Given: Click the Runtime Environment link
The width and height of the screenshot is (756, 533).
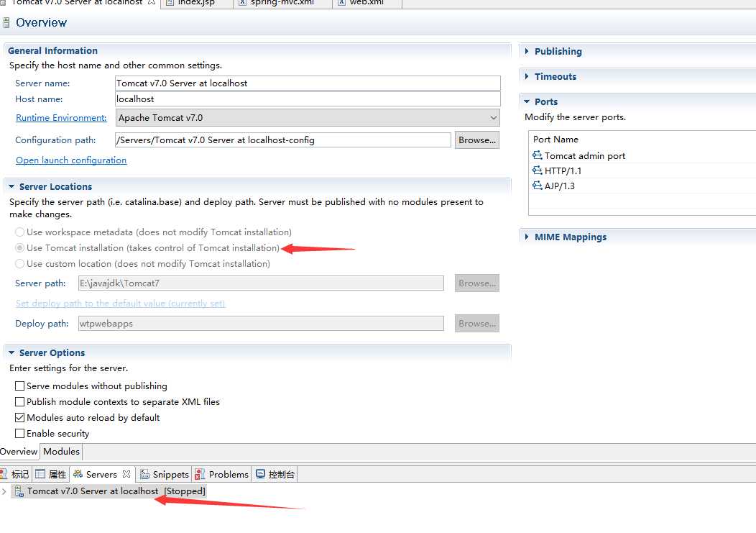Looking at the screenshot, I should (x=61, y=118).
